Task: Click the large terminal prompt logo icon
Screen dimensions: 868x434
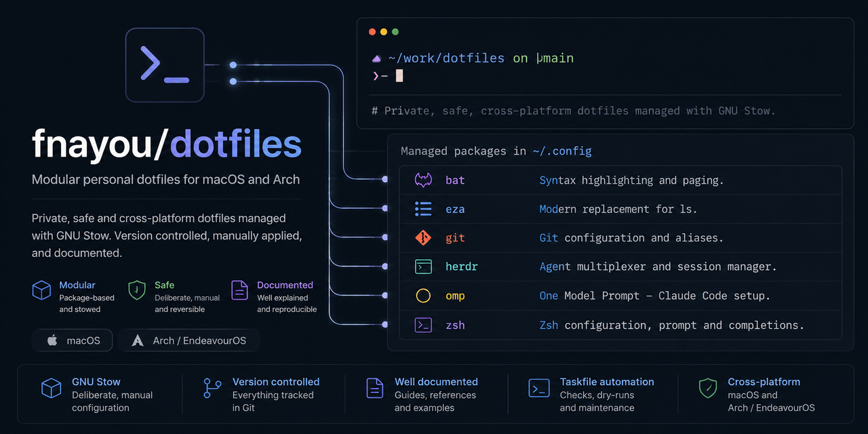Action: tap(165, 65)
